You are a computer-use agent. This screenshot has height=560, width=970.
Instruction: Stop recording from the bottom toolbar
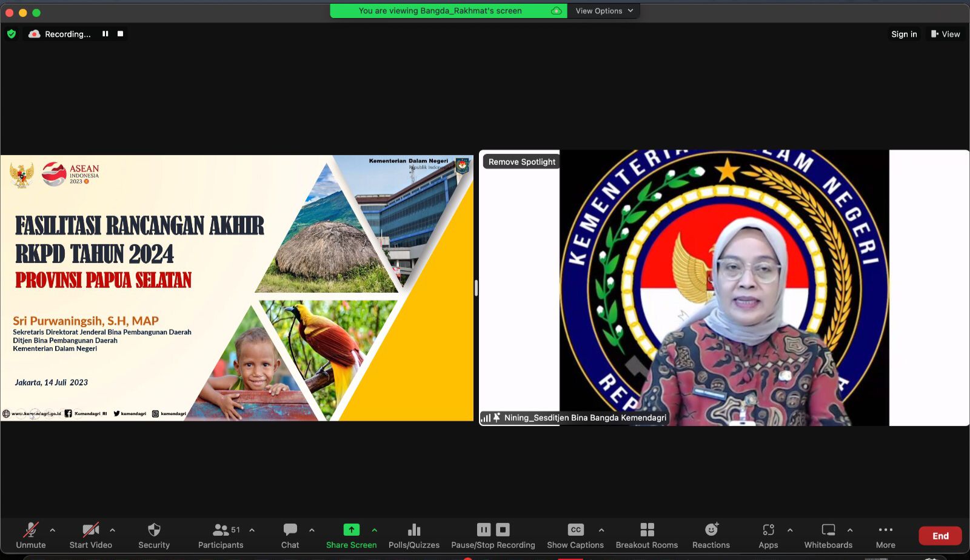[x=503, y=530]
